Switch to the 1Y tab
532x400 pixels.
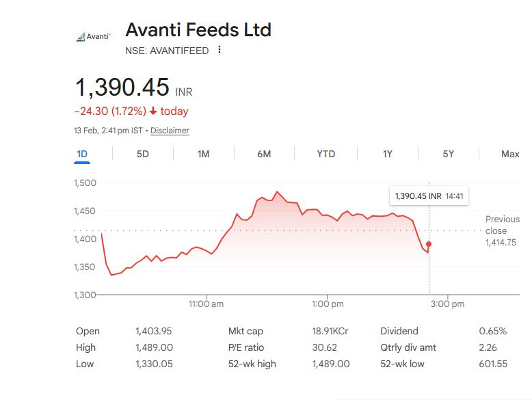387,154
